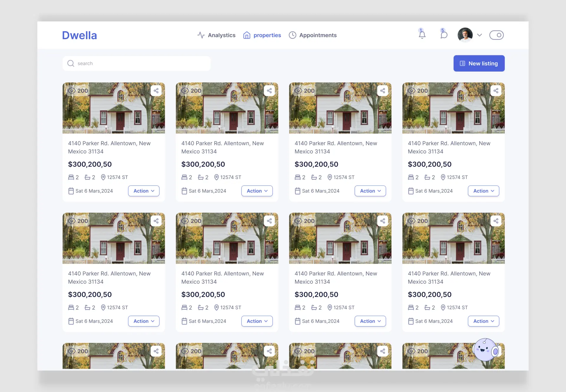Expand Action menu on fourth second-row listing
The image size is (566, 392).
click(x=483, y=321)
